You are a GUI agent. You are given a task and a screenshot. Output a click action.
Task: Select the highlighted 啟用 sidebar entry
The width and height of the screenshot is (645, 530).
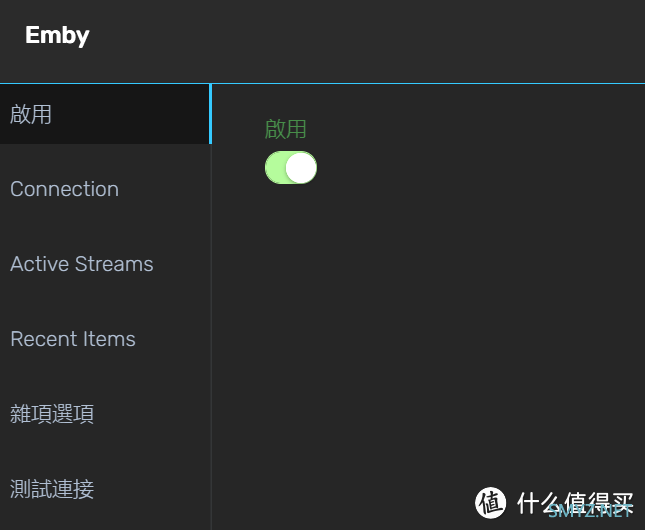(x=105, y=114)
